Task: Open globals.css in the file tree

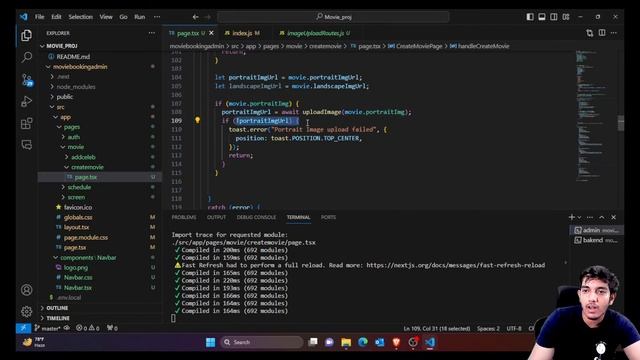Action: click(78, 217)
